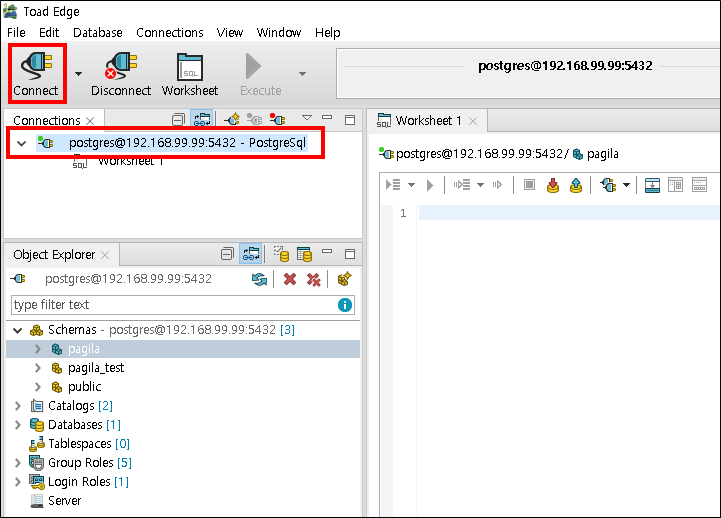Open the Window menu

pyautogui.click(x=279, y=33)
